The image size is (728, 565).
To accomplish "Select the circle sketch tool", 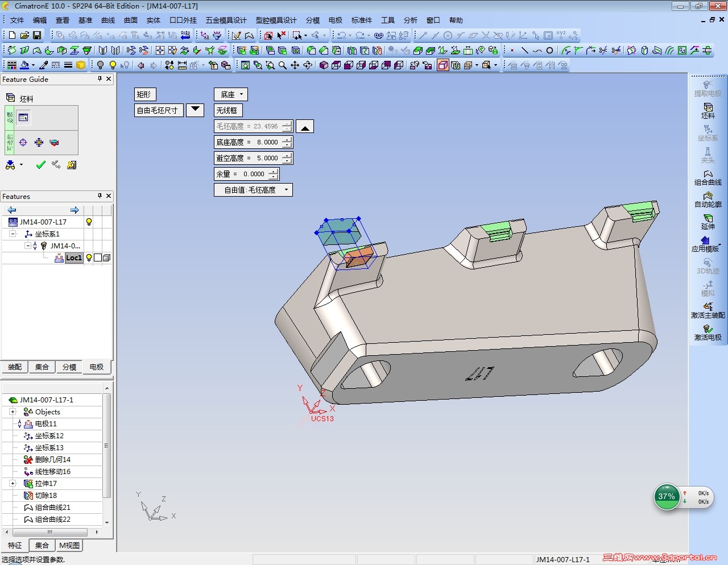I will pyautogui.click(x=549, y=51).
